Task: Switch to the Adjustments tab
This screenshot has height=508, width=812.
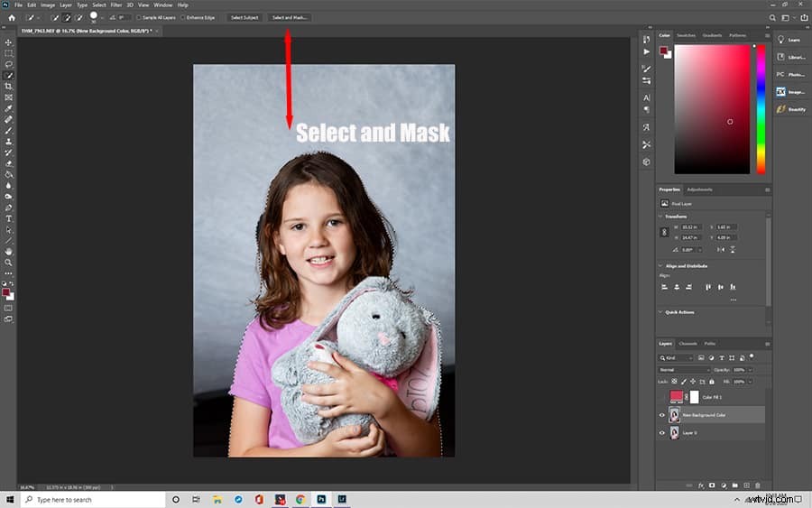Action: pyautogui.click(x=699, y=189)
